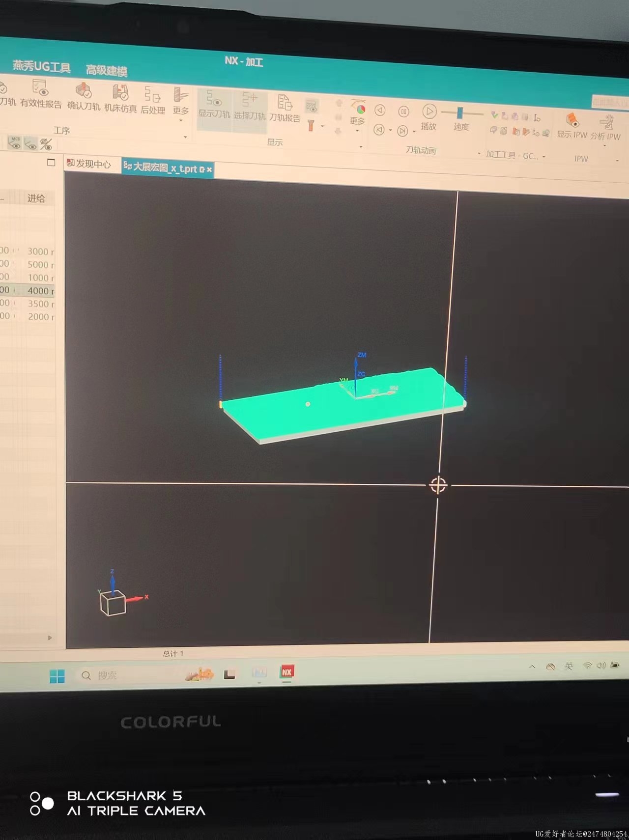
Task: Toggle the tool path preview eye icon
Action: pyautogui.click(x=312, y=106)
